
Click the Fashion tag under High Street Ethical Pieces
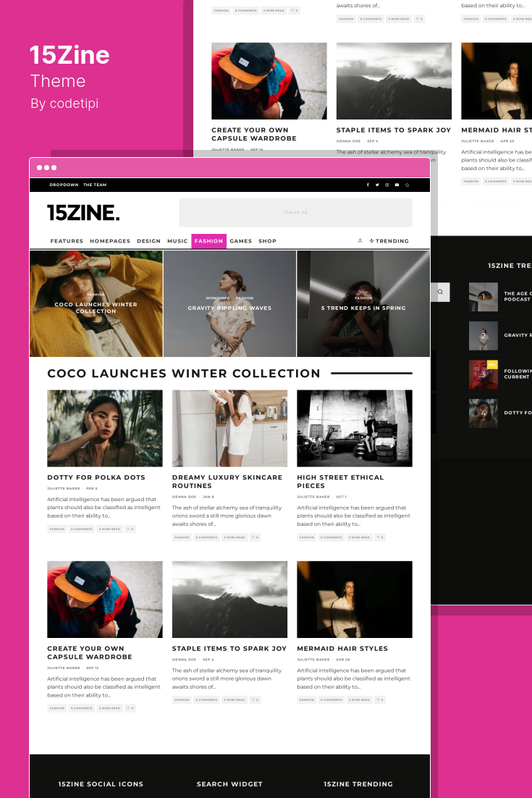(x=307, y=537)
